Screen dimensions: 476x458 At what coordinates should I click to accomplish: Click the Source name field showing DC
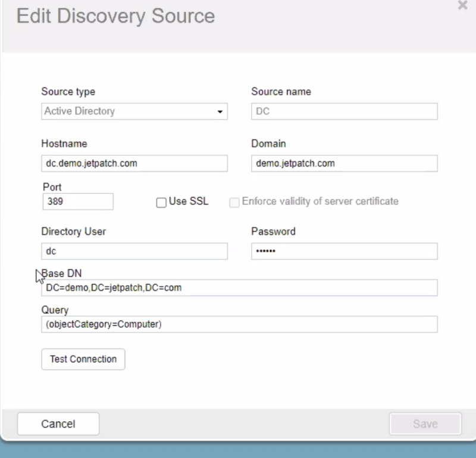(x=344, y=111)
